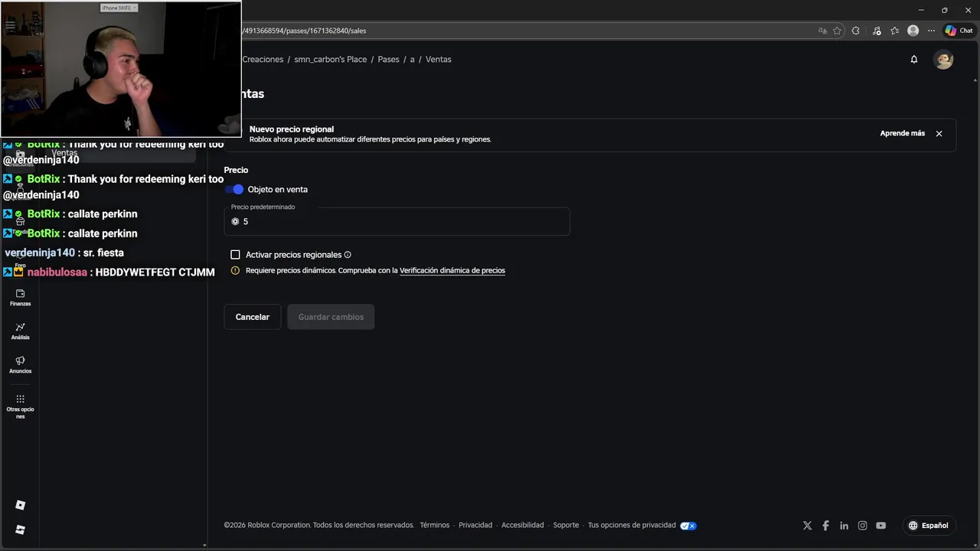Click the privacy choices badge icon
980x551 pixels.
pyautogui.click(x=688, y=526)
